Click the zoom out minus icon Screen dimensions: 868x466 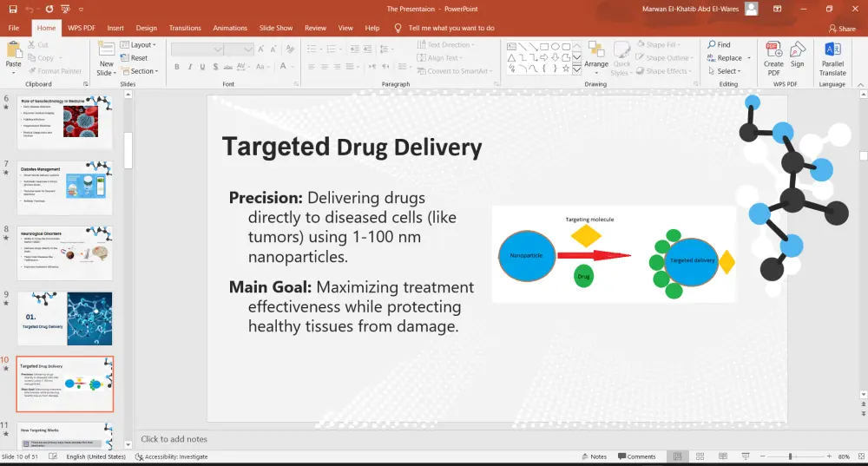(762, 456)
